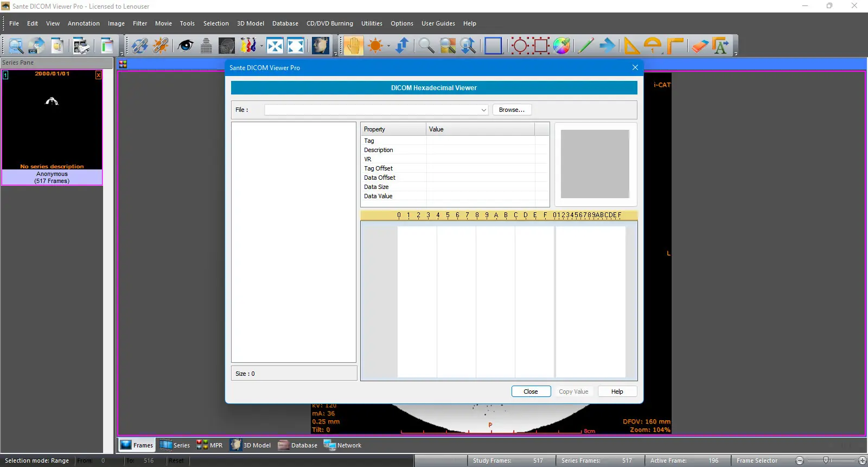Viewport: 868px width, 467px height.
Task: Click the colored figures toolbar icon
Action: coord(248,46)
